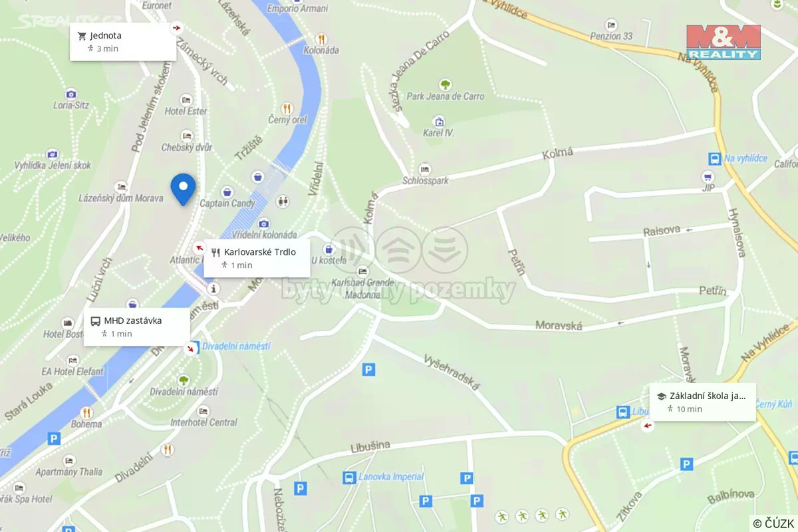
Task: Click the tourist information icon
Action: click(213, 288)
